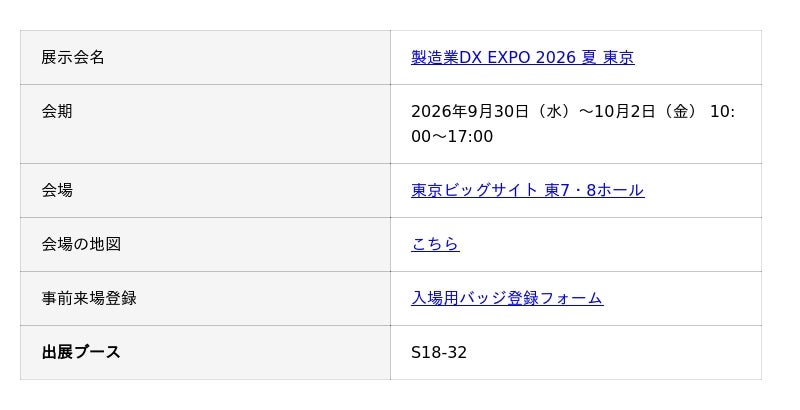Open the 入場用バッジ登録フォーム link
Screen dimensions: 800x410
[507, 298]
